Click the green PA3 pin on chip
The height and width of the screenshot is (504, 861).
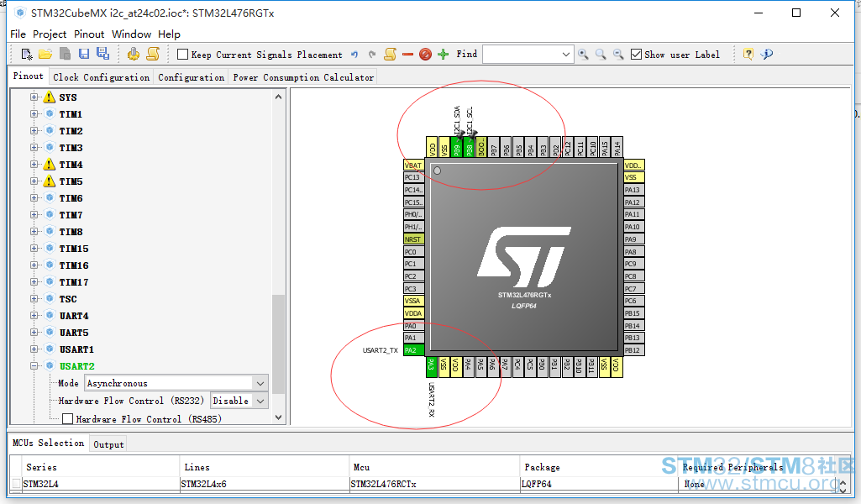(432, 367)
